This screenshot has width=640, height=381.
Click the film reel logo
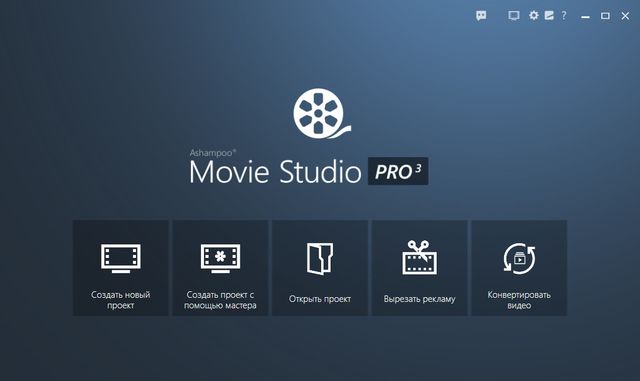322,114
